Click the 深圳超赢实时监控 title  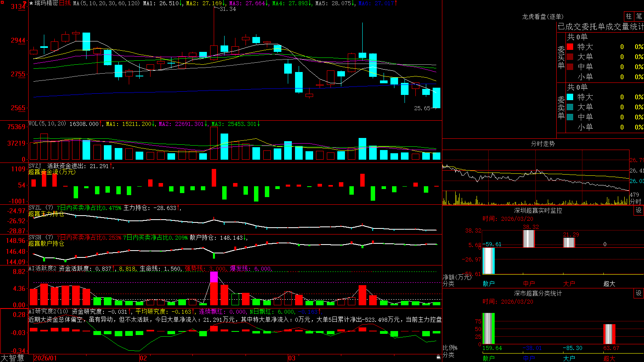(x=538, y=210)
